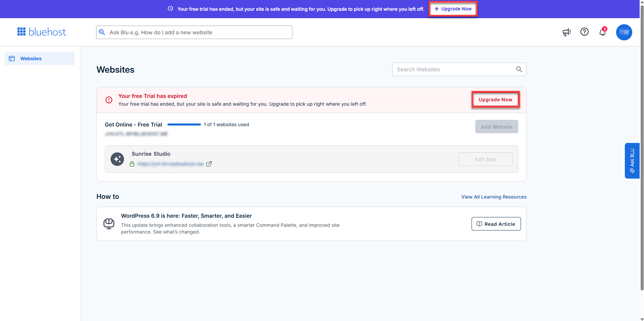644x321 pixels.
Task: Click the Bluehost grid logo icon
Action: pos(22,32)
